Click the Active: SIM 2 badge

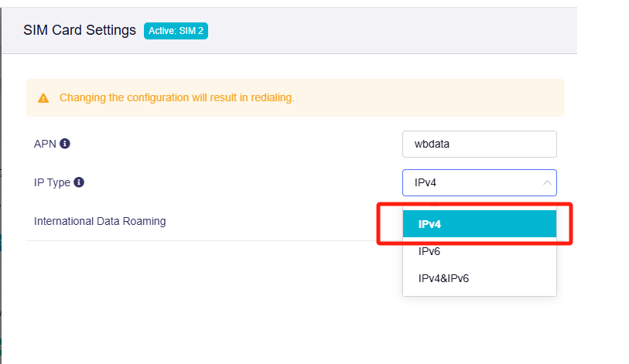tap(176, 31)
